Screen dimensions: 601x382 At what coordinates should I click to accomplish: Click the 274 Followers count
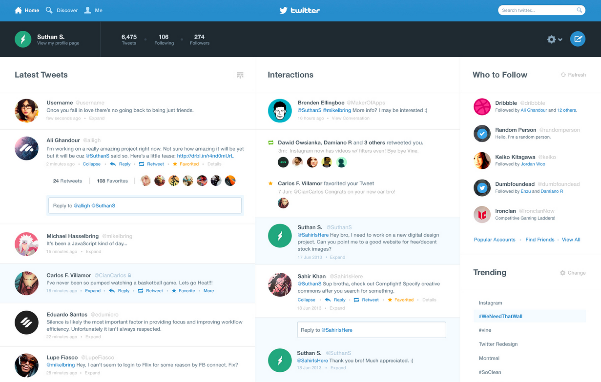199,39
